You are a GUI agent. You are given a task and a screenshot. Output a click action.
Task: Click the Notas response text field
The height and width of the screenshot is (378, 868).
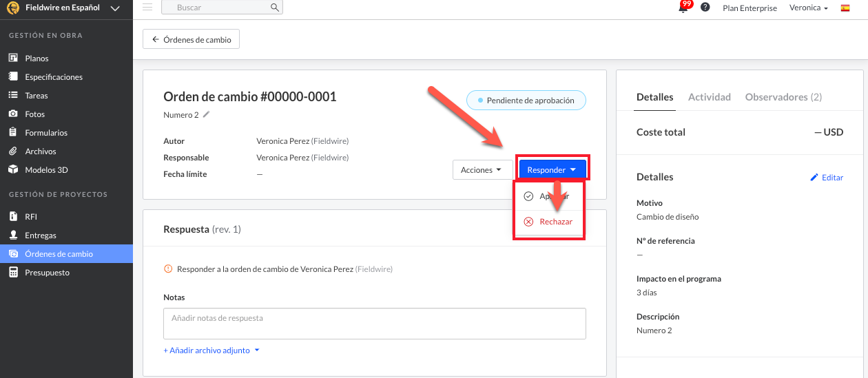click(374, 324)
